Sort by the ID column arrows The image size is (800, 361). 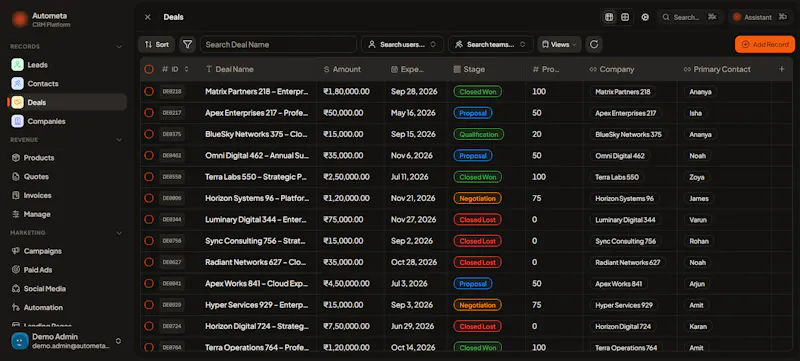click(186, 69)
